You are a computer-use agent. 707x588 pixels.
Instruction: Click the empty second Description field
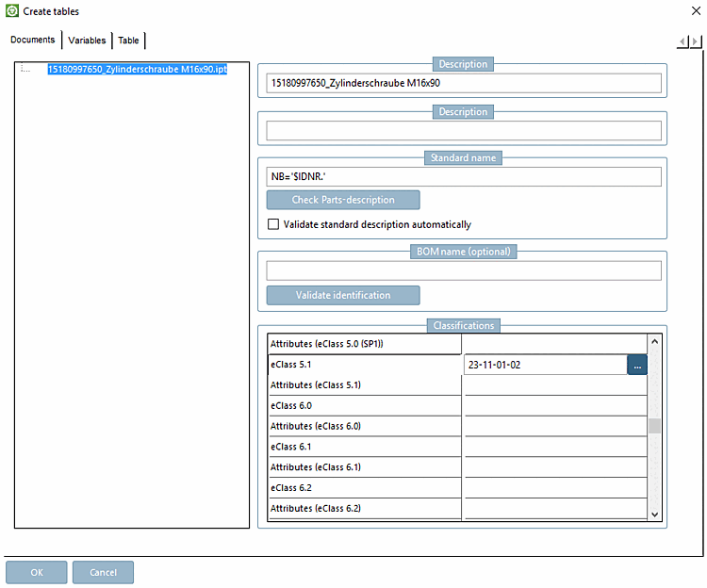[x=464, y=131]
